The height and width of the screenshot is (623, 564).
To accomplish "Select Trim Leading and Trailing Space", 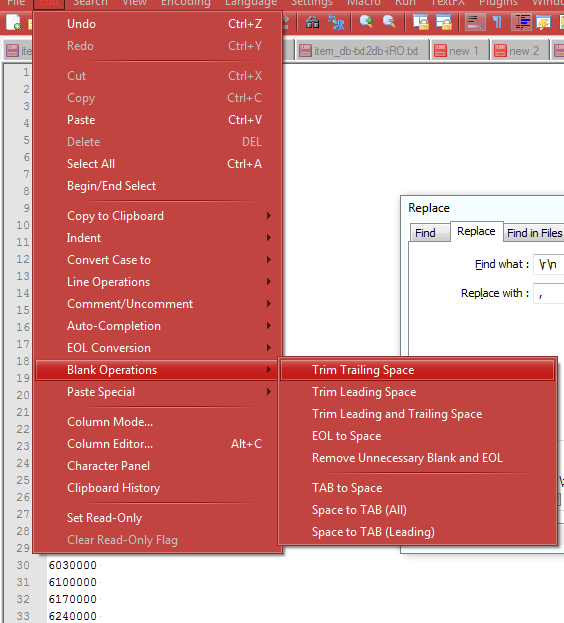I will pos(417,414).
